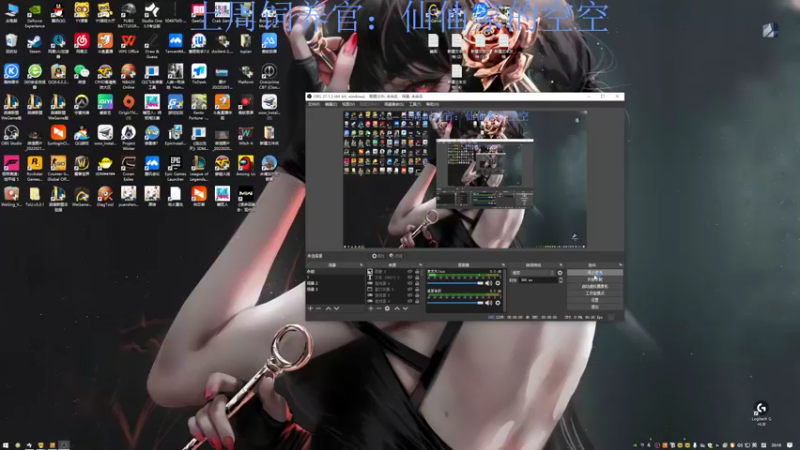Viewport: 800px width, 450px height.
Task: Undock the Controls panel via header icon
Action: pos(620,265)
